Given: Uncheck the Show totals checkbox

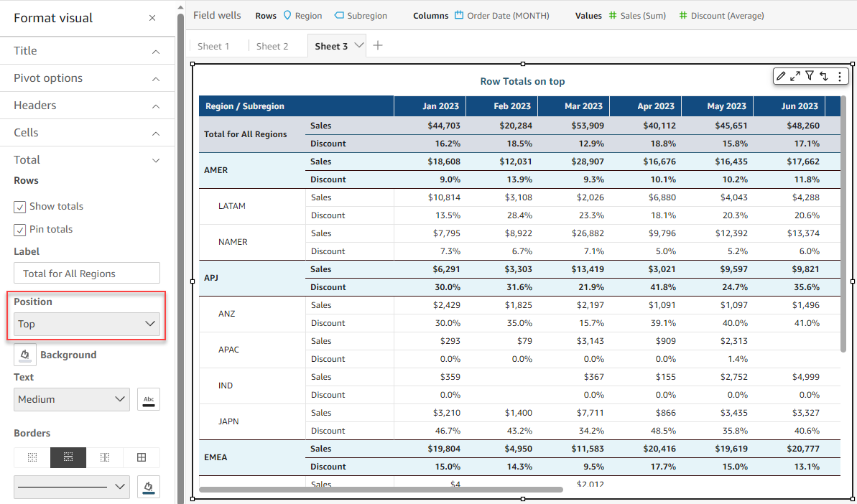Looking at the screenshot, I should (x=19, y=207).
